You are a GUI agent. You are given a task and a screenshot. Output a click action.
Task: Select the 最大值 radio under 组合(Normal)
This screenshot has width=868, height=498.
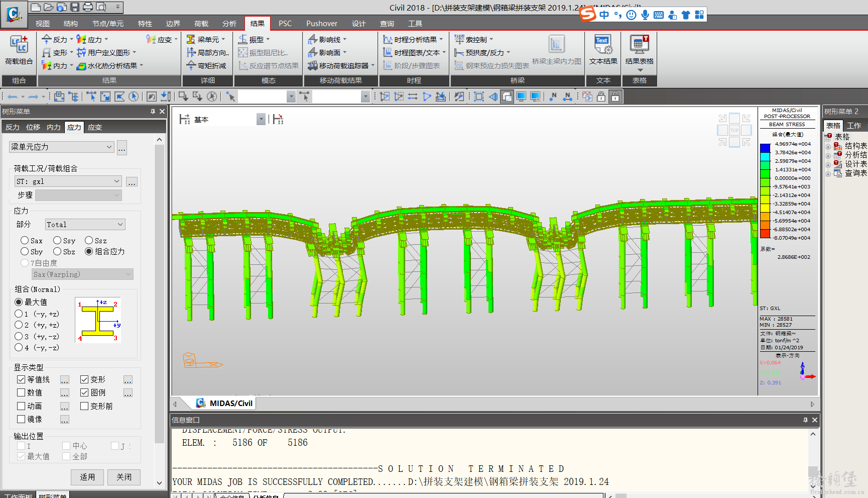click(x=19, y=302)
